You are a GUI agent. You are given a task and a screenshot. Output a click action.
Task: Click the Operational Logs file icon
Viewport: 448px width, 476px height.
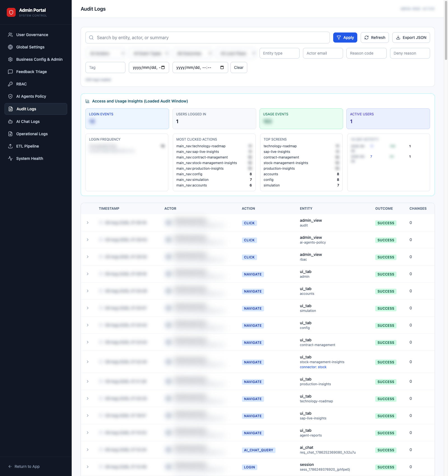10,134
